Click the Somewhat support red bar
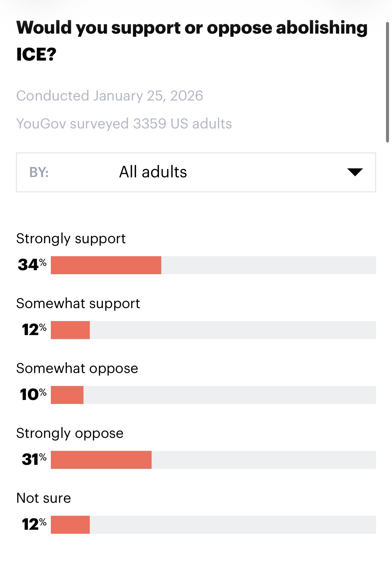392x569 pixels. (x=70, y=330)
